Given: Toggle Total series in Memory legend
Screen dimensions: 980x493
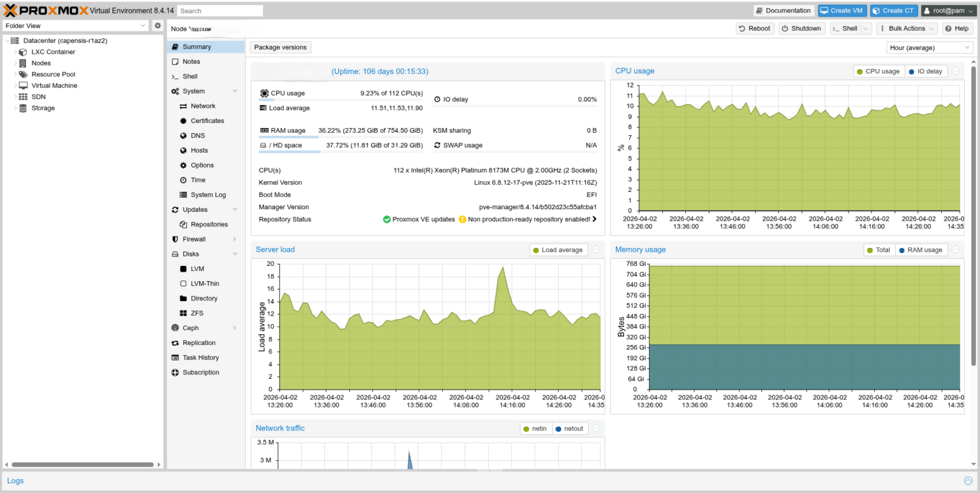Looking at the screenshot, I should pos(879,250).
